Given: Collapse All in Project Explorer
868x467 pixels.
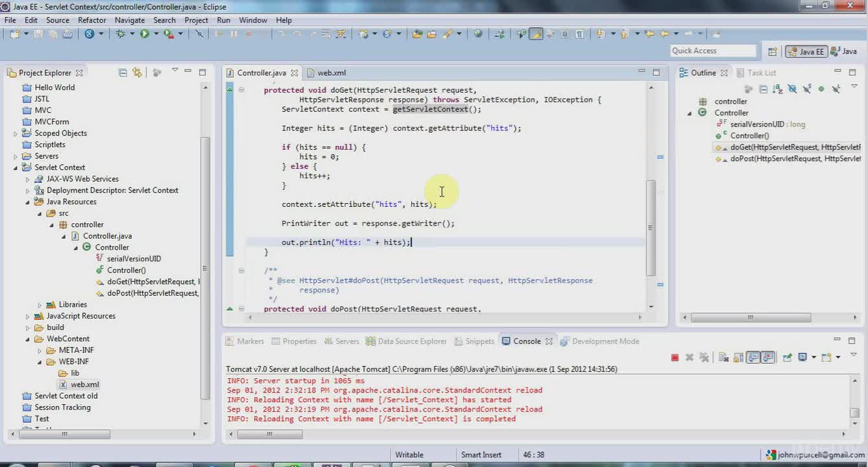Looking at the screenshot, I should pos(123,73).
